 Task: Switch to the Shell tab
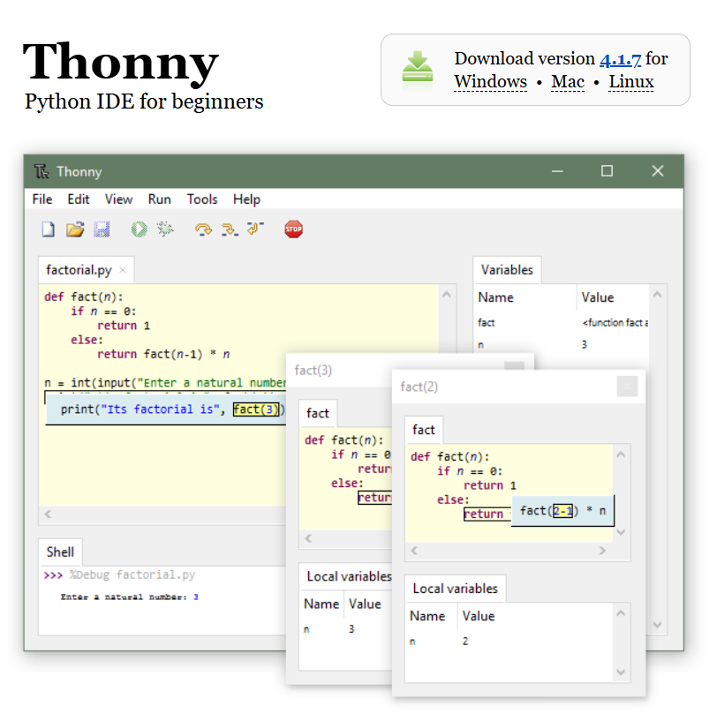pos(59,552)
